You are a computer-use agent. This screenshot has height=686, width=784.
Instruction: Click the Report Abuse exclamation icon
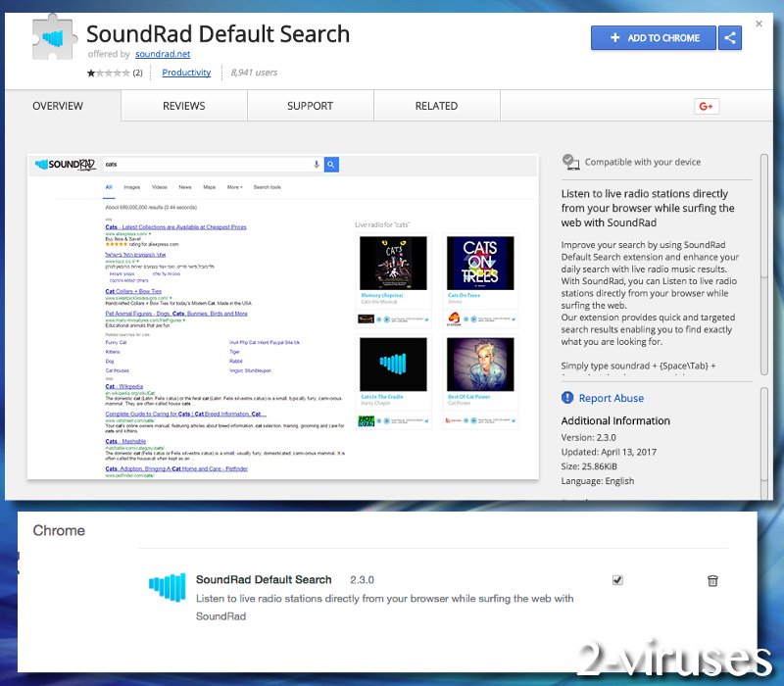coord(568,398)
